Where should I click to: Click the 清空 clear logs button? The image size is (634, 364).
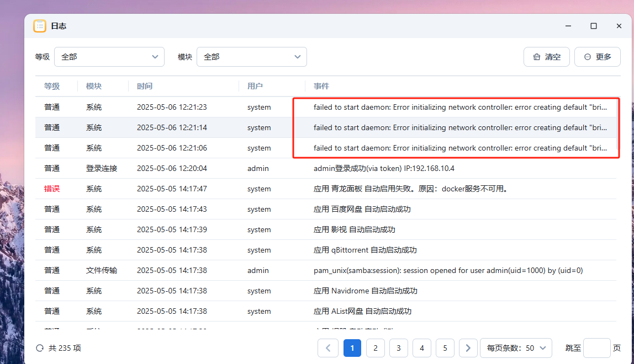click(546, 57)
